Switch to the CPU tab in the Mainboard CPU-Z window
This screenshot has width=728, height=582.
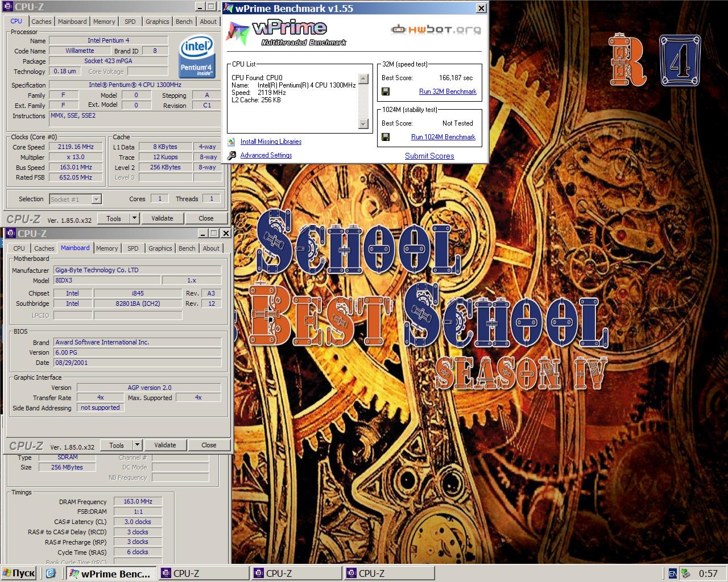(19, 248)
